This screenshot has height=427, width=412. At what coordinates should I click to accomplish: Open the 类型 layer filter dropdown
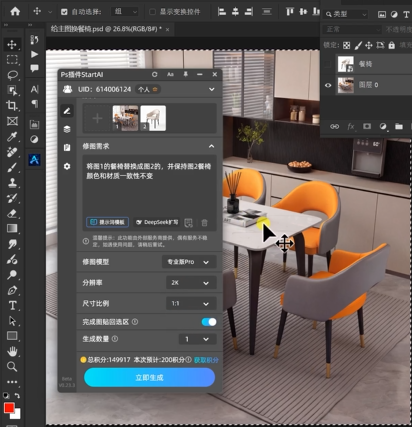346,14
